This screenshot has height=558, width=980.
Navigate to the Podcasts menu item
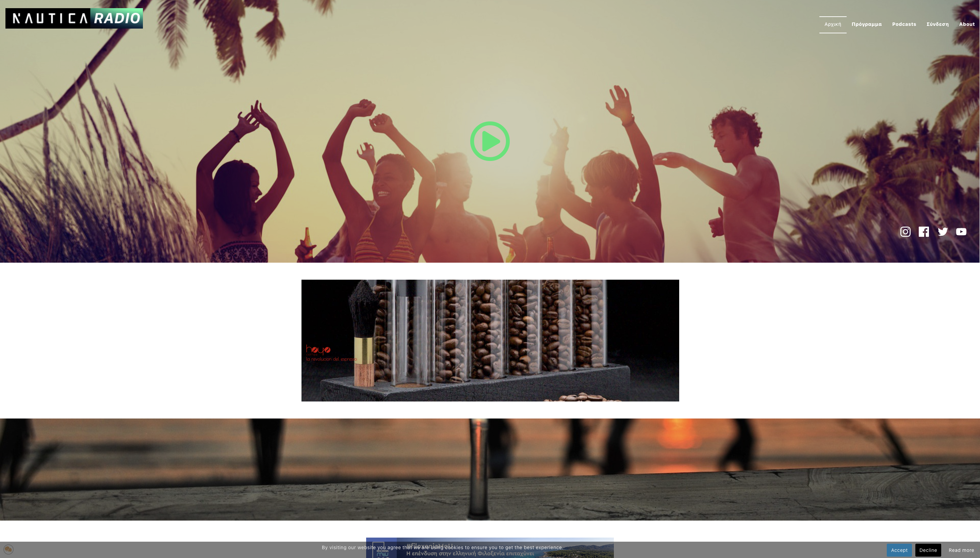904,24
